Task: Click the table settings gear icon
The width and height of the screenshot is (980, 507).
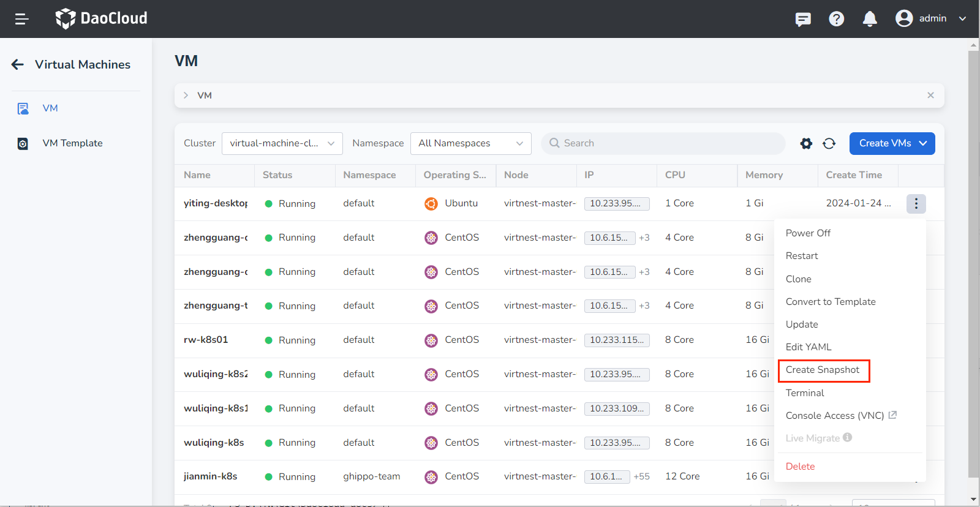Action: click(x=806, y=143)
